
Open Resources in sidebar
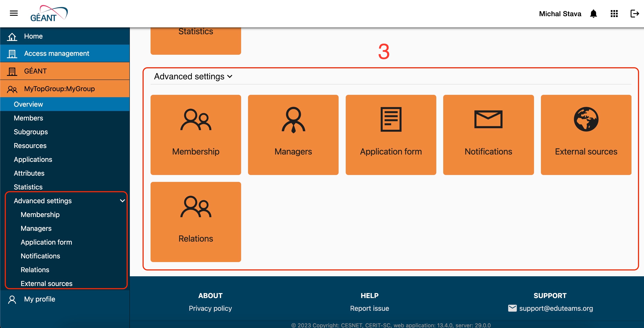coord(65,145)
